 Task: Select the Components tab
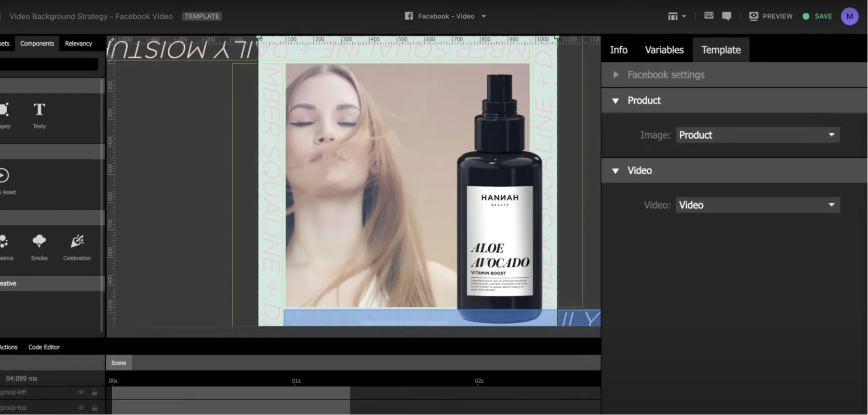click(x=37, y=43)
